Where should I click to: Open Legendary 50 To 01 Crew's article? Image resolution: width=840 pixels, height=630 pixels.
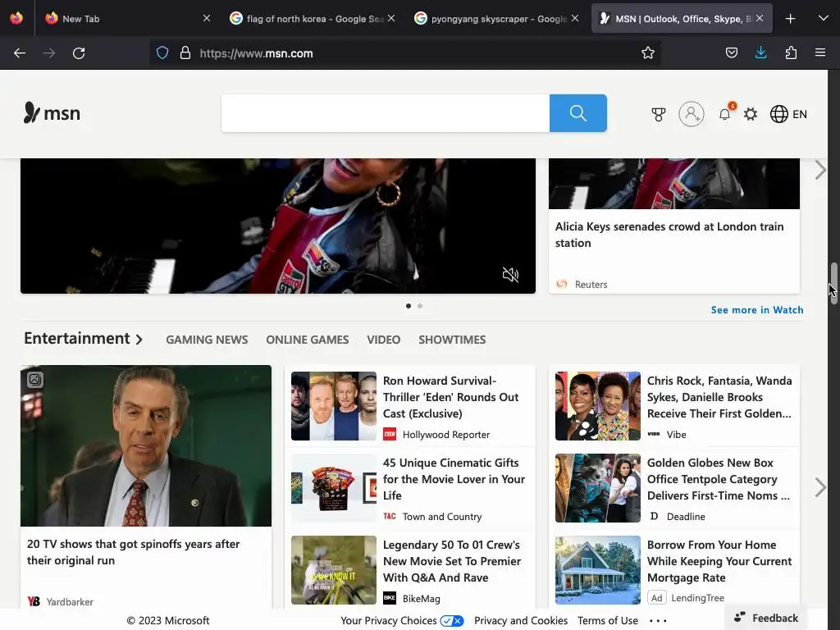452,561
